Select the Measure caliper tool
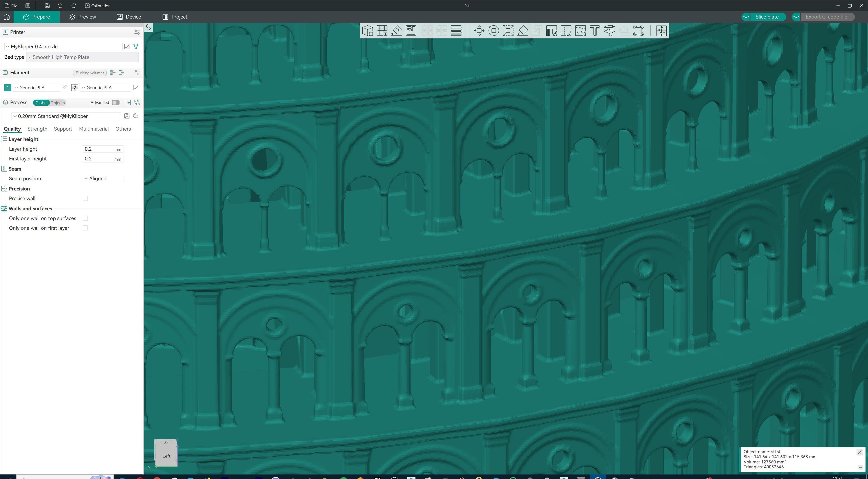 (x=610, y=31)
